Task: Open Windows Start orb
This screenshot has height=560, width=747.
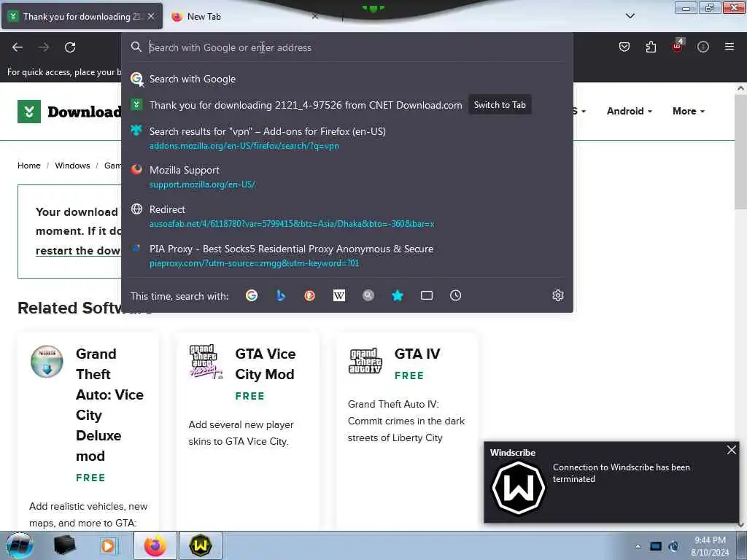Action: (20, 545)
